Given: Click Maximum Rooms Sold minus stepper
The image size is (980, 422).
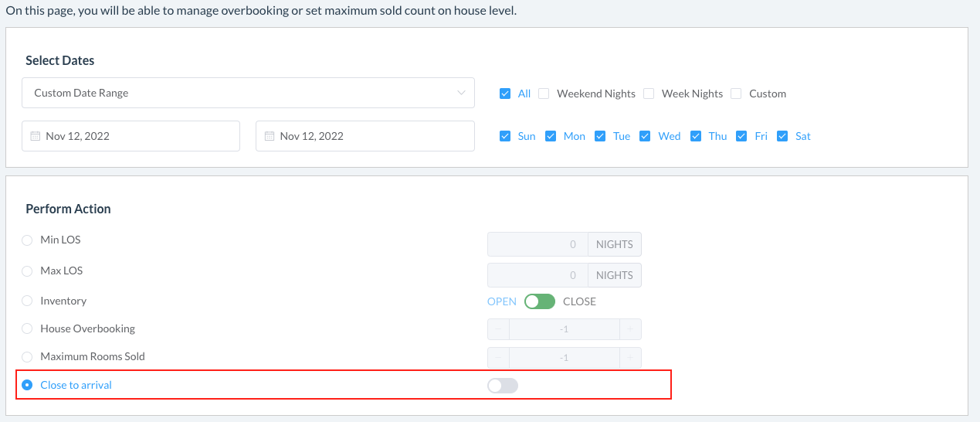Looking at the screenshot, I should pyautogui.click(x=498, y=358).
